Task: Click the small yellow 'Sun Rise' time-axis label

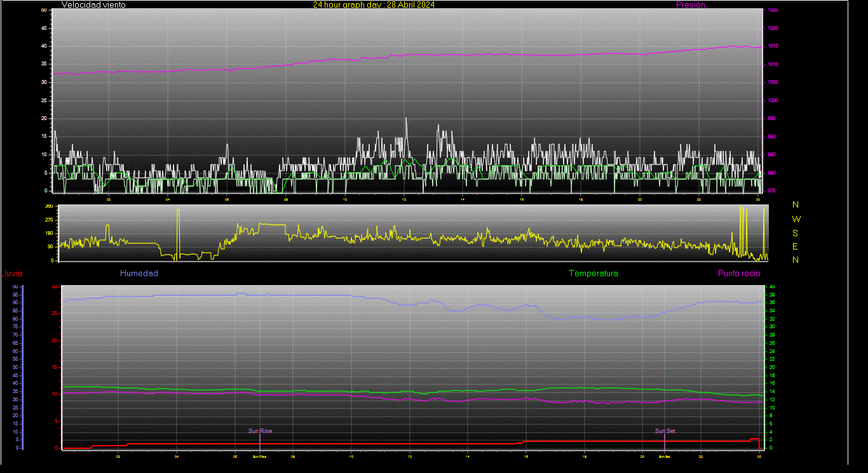Action: coord(259,456)
